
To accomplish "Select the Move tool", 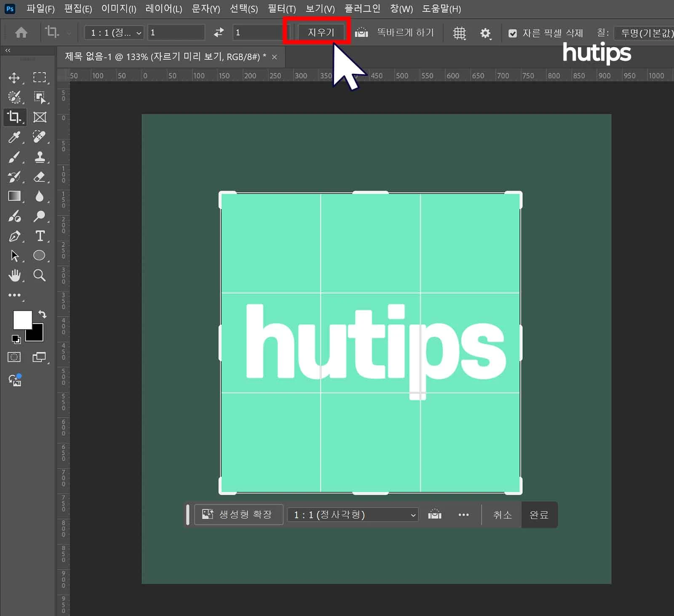I will coord(14,78).
